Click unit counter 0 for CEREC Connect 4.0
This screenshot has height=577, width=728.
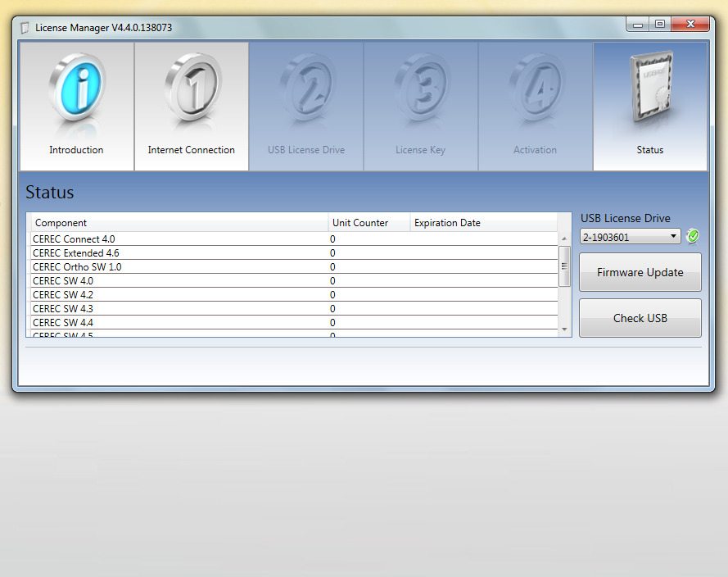point(332,239)
